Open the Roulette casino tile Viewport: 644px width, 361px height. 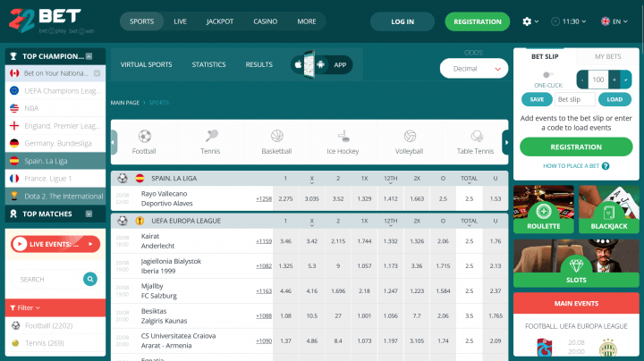click(x=544, y=209)
